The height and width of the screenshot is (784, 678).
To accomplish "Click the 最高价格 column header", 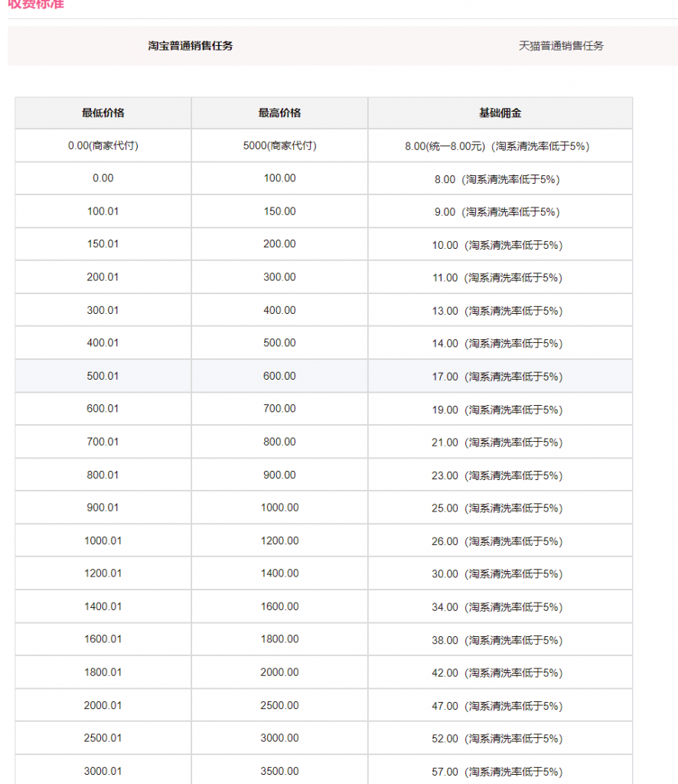I will click(279, 113).
